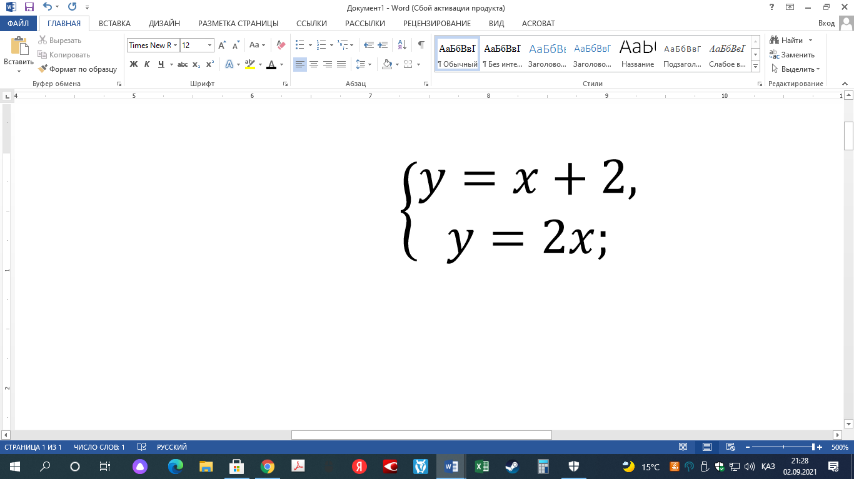Click Cut (Вырезать)
The width and height of the screenshot is (854, 479).
(x=59, y=40)
